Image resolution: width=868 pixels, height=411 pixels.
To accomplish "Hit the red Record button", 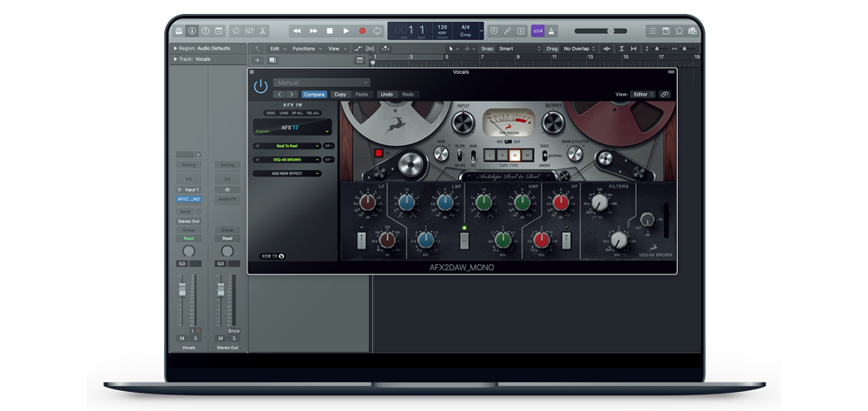I will (x=363, y=31).
